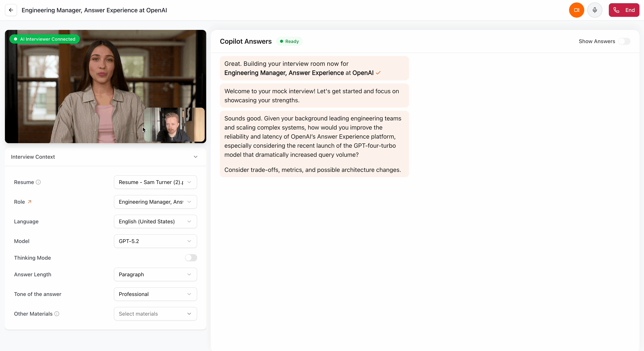644x351 pixels.
Task: Click the Model label
Action: [22, 241]
